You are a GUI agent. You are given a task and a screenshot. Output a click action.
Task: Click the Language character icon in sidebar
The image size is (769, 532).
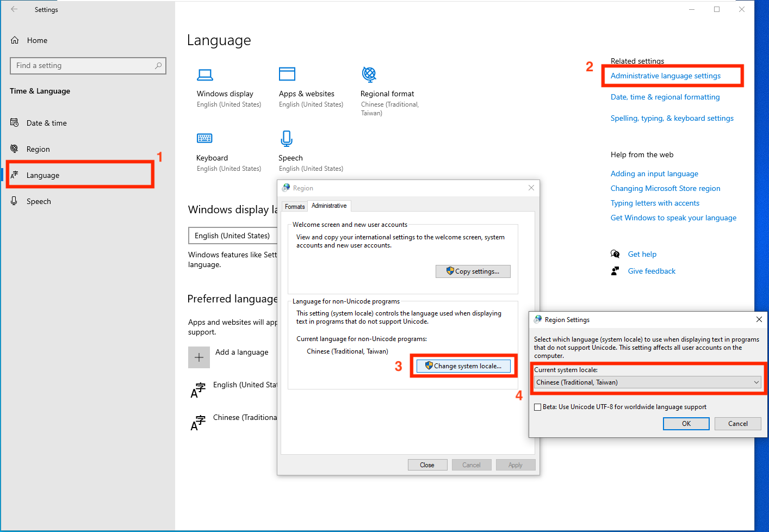[x=15, y=175]
